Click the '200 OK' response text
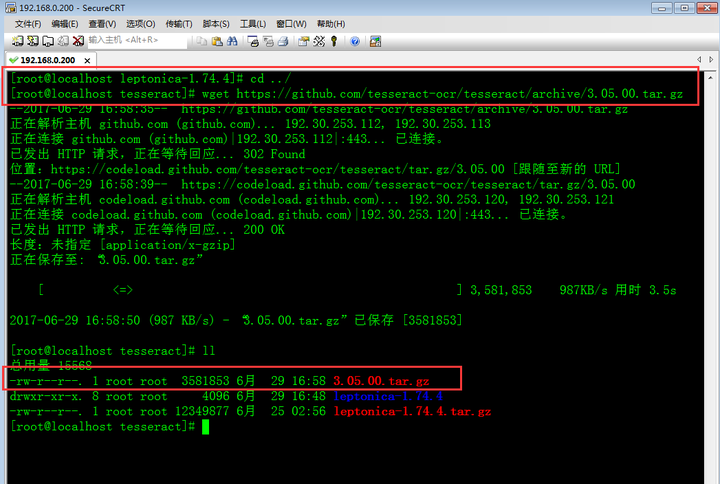The image size is (720, 484). coord(264,230)
